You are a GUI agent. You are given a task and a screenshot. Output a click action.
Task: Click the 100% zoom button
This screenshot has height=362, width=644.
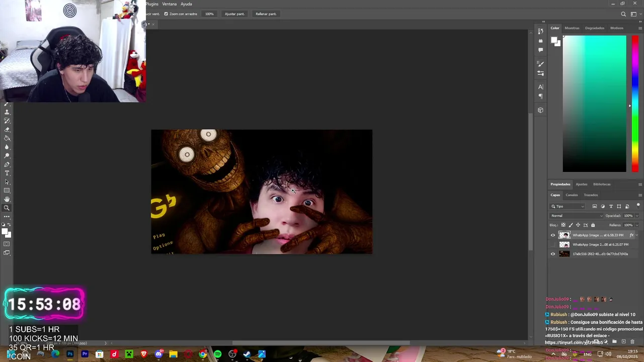pyautogui.click(x=209, y=14)
